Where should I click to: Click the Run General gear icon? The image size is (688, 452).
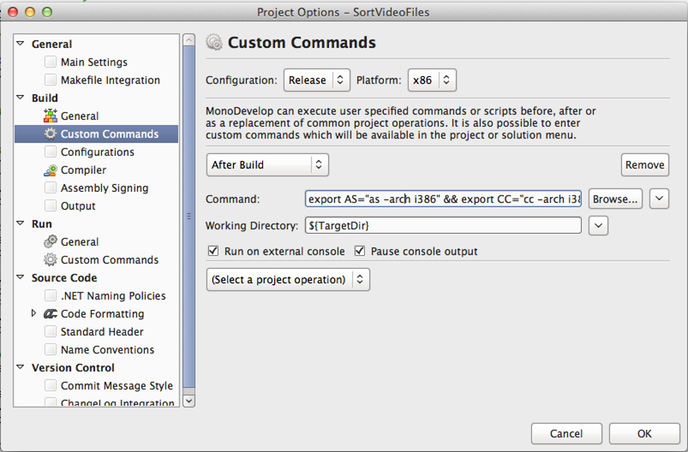point(50,242)
